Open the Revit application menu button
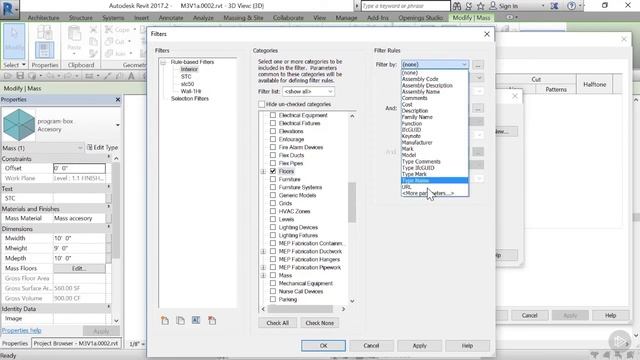 click(9, 8)
